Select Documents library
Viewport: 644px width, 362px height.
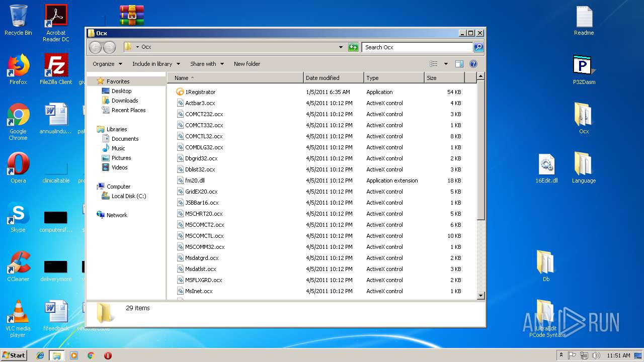tap(125, 139)
